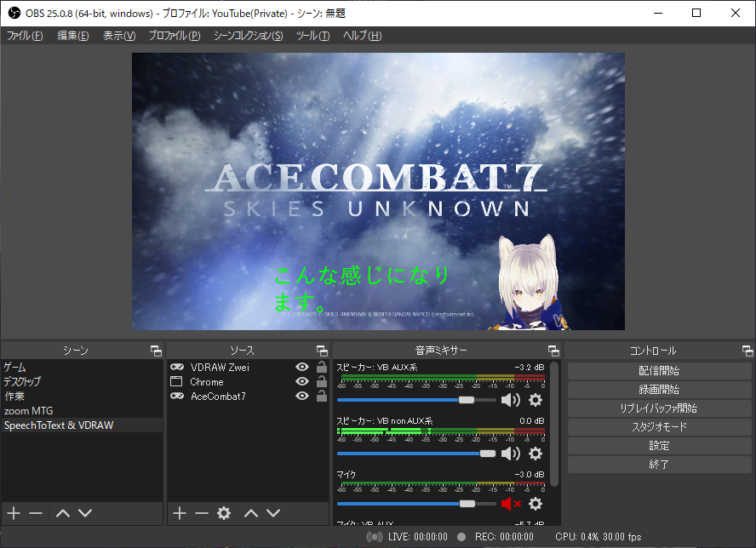Click リプレイバッファ開始 button
Image resolution: width=756 pixels, height=548 pixels.
pos(659,408)
